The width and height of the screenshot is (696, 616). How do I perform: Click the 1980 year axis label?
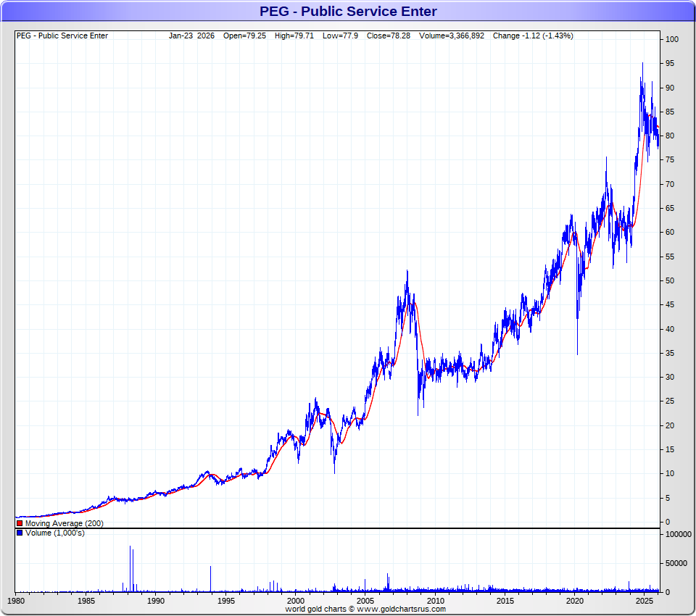pos(17,601)
